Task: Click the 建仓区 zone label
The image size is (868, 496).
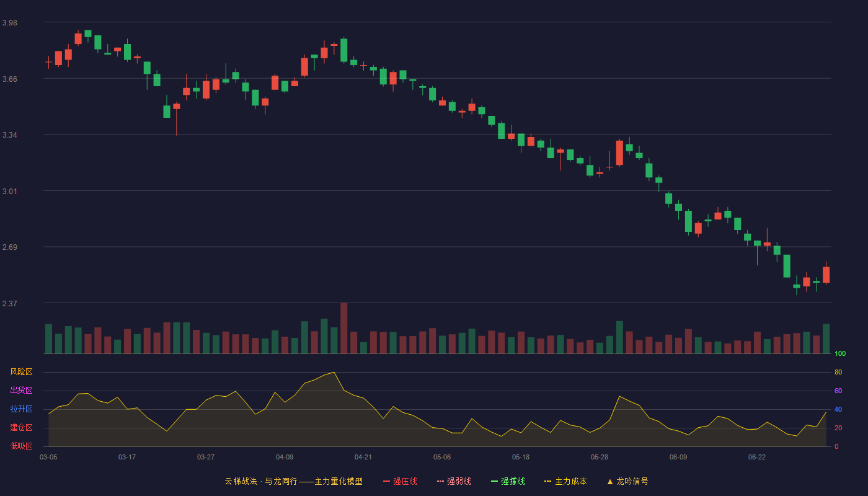Action: coord(21,428)
